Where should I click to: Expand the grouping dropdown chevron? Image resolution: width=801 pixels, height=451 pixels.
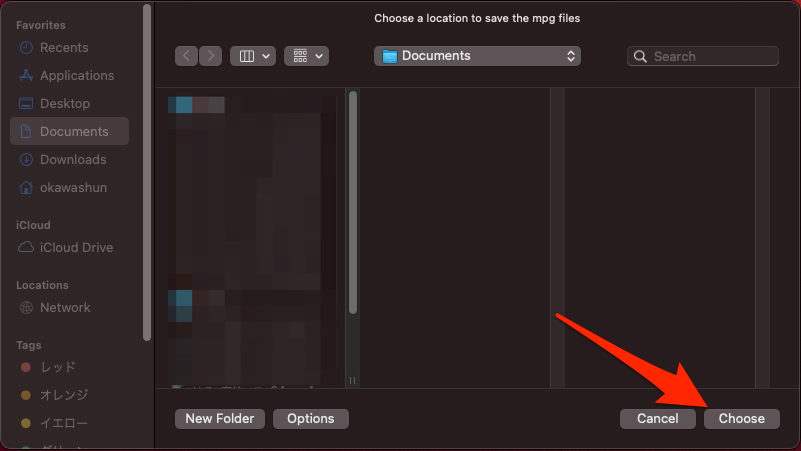[x=319, y=56]
